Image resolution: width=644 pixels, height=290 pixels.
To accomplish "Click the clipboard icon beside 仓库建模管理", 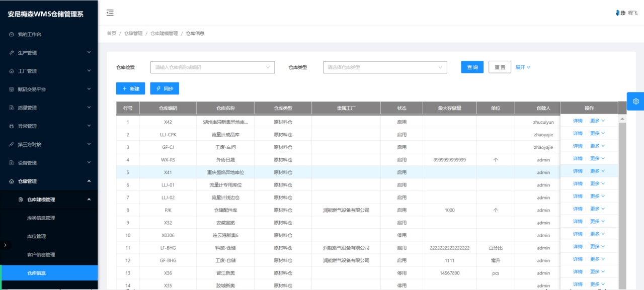I will [x=21, y=200].
